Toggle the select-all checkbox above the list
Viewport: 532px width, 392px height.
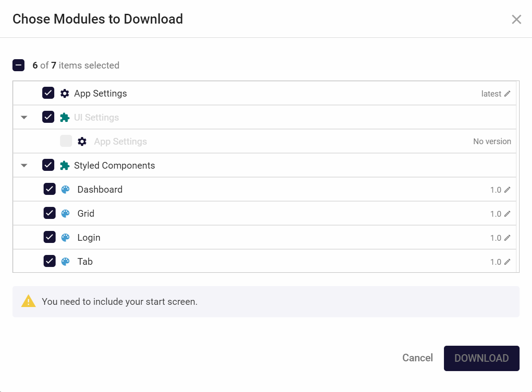click(18, 65)
